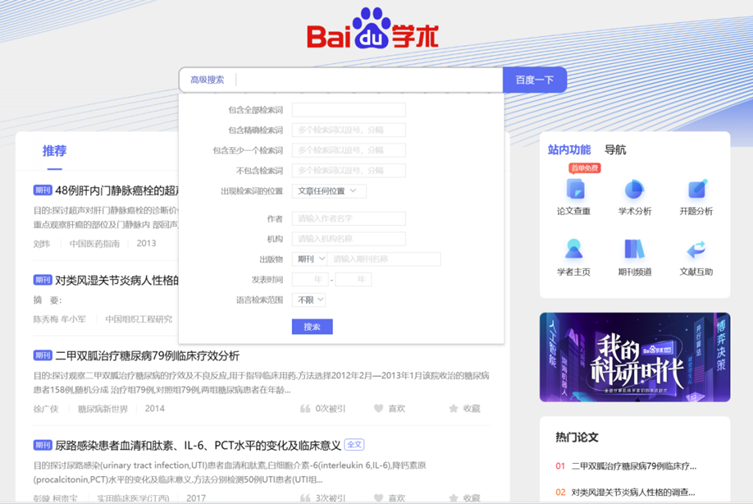Switch to the 站内功能 tab
Viewport: 753px width, 504px height.
point(569,150)
